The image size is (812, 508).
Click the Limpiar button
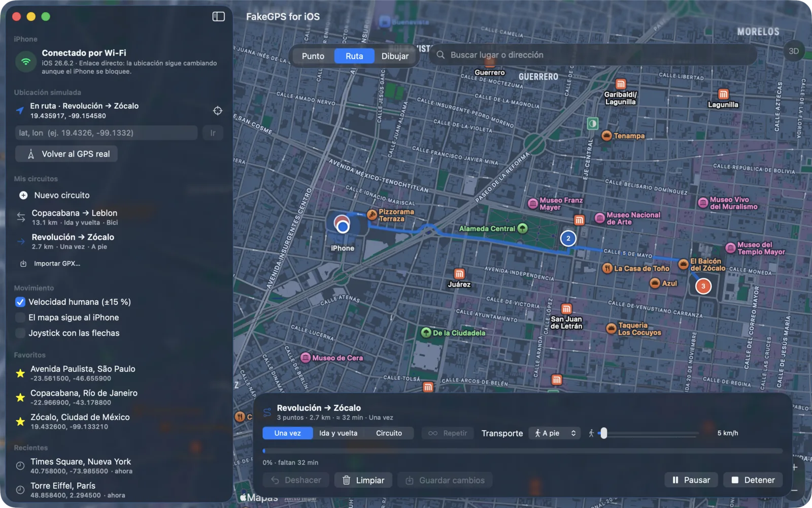click(363, 480)
